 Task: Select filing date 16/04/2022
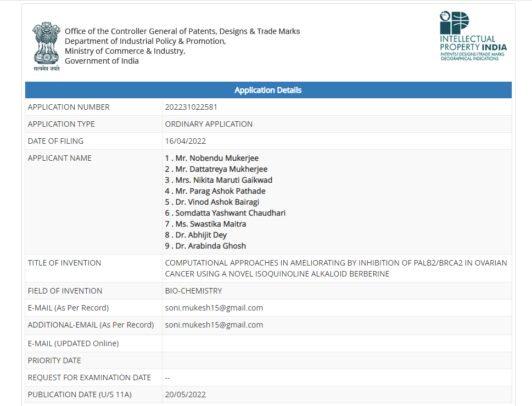(185, 141)
